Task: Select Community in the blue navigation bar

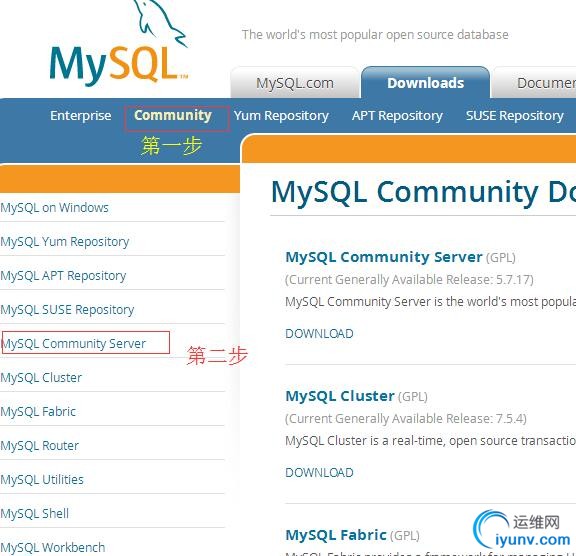Action: 173,115
